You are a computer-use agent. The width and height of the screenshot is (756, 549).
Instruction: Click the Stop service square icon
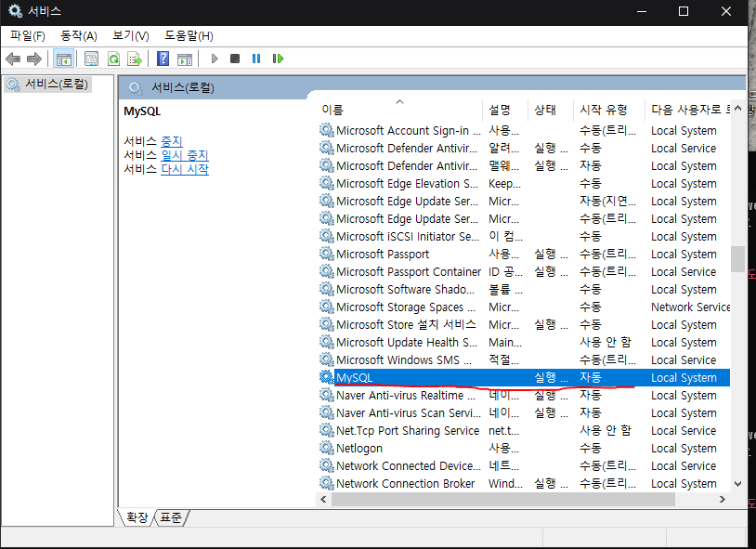tap(235, 59)
